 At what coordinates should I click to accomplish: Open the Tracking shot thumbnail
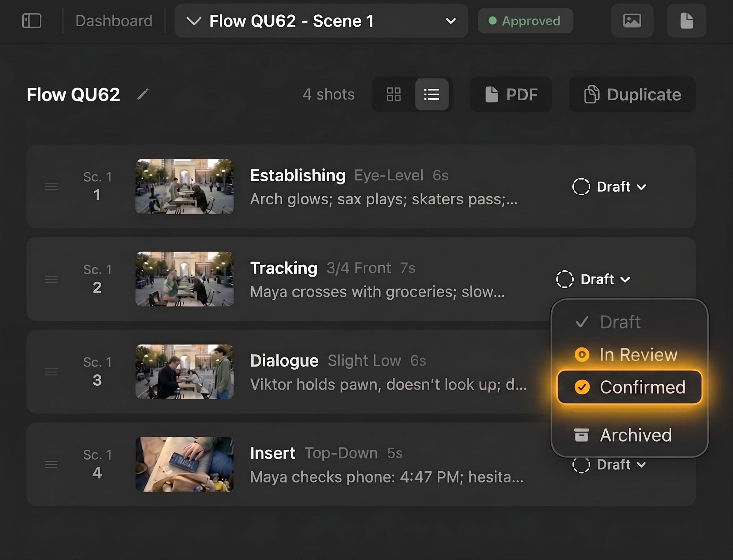[x=184, y=279]
